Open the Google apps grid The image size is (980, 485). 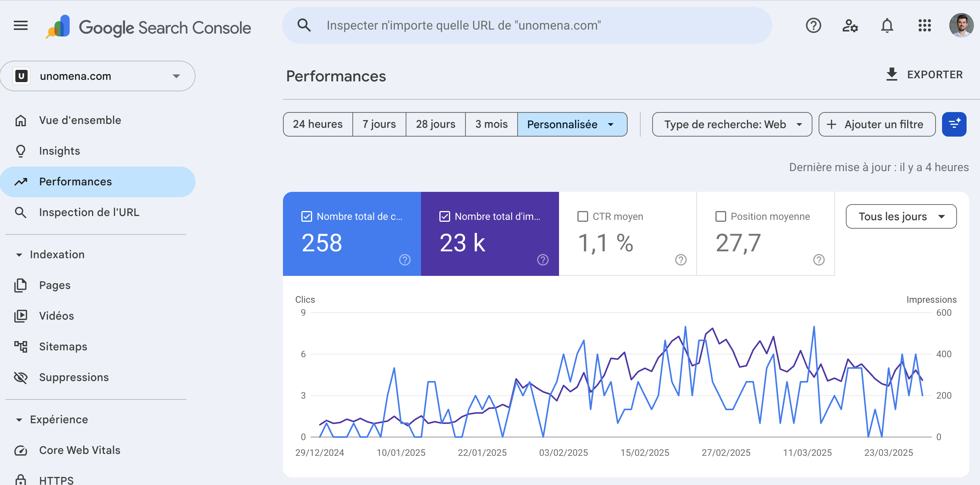pos(924,25)
